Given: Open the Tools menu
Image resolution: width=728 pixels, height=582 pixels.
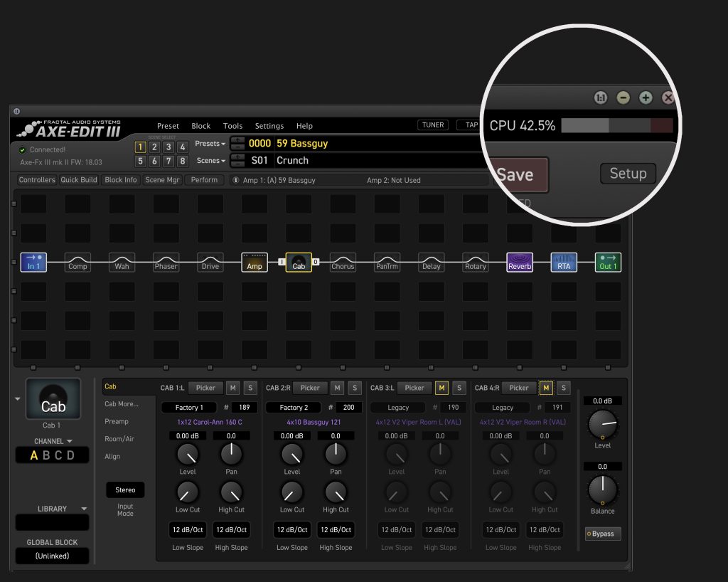Looking at the screenshot, I should click(x=232, y=126).
